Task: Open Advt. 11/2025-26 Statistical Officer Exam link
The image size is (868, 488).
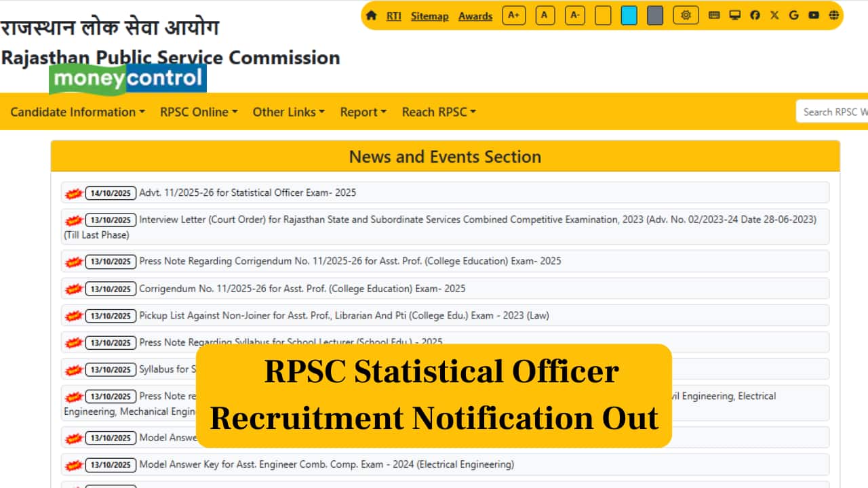Action: (248, 192)
